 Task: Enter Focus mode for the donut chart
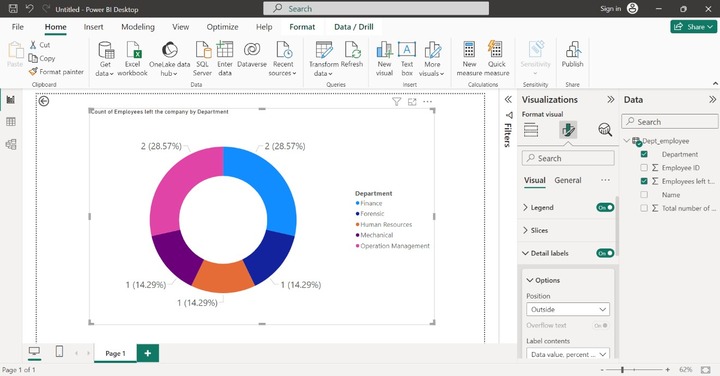click(412, 101)
